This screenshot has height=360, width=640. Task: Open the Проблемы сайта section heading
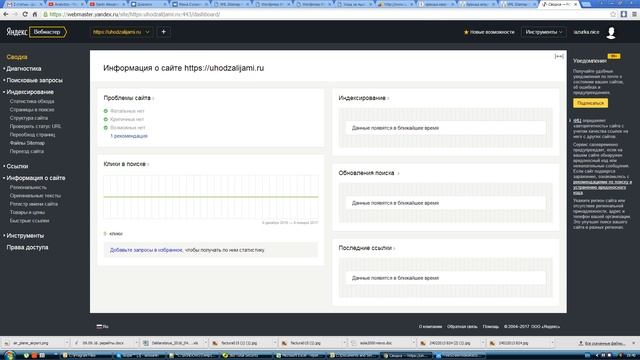[127, 98]
